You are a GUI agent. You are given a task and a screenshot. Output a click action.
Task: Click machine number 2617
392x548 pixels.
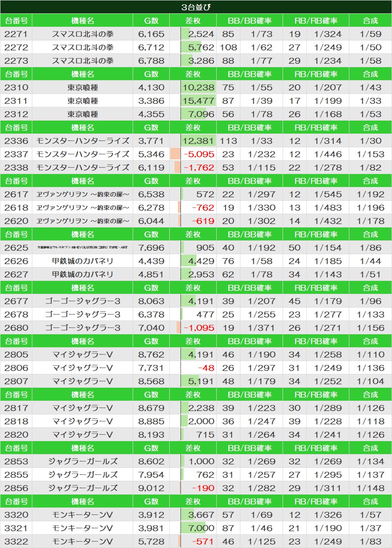(x=16, y=194)
